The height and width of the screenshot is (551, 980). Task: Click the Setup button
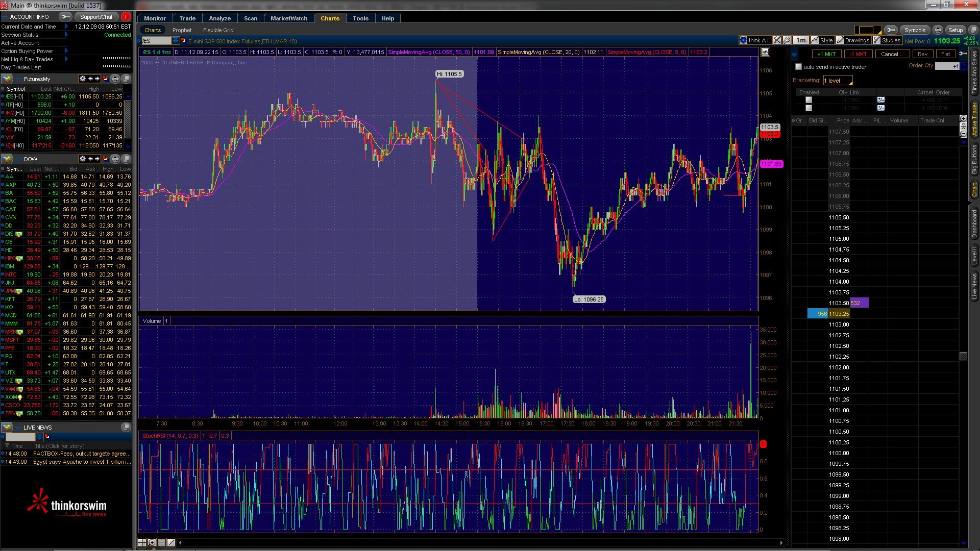(955, 30)
